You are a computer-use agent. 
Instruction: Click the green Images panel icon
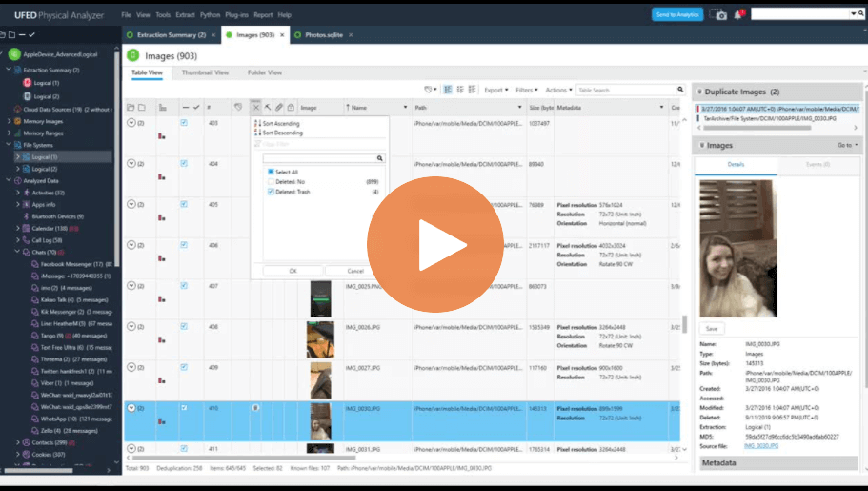point(133,56)
